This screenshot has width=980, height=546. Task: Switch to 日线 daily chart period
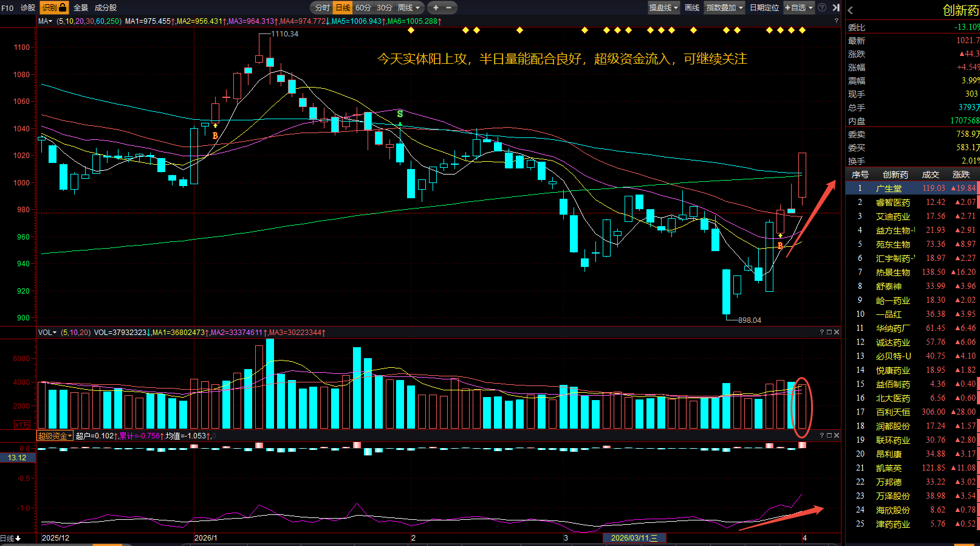343,7
